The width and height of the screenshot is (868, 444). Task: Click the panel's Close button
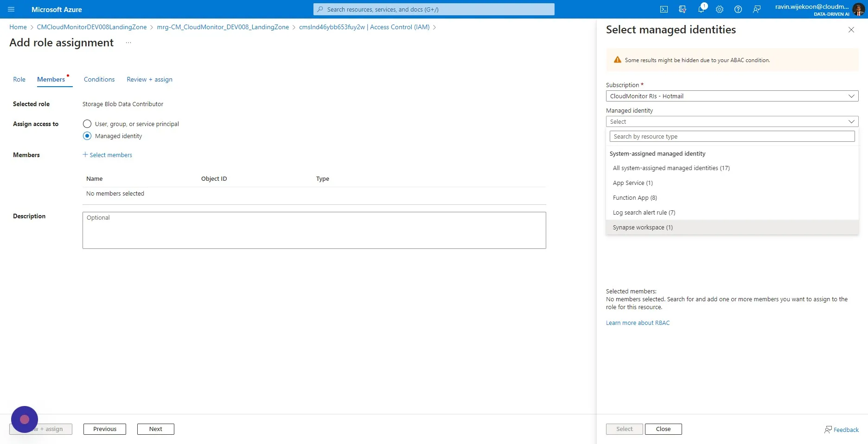click(664, 429)
